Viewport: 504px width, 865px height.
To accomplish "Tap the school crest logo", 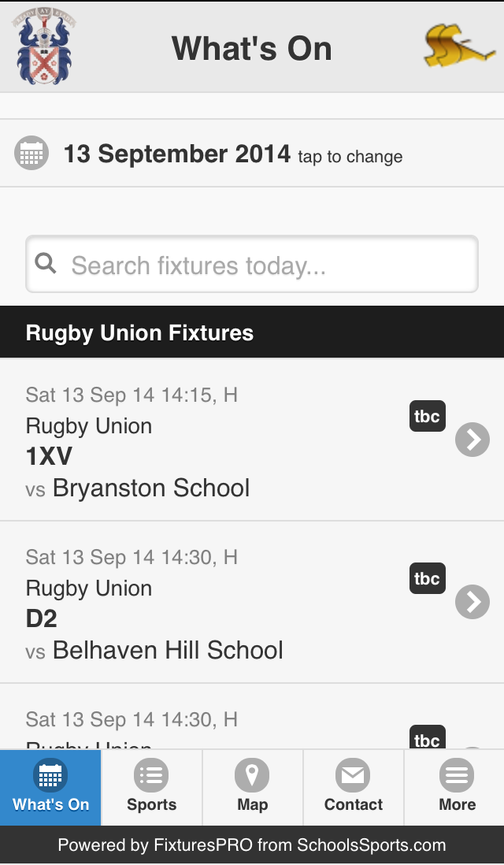I will click(x=43, y=46).
